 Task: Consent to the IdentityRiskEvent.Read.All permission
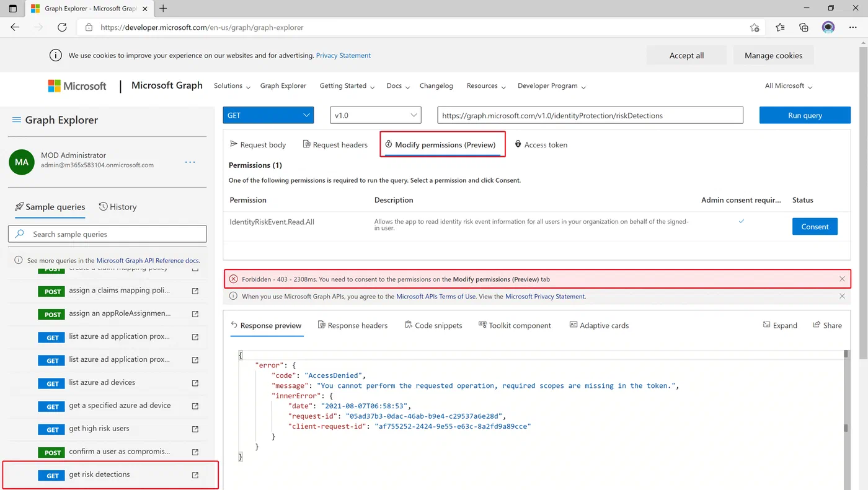point(815,227)
